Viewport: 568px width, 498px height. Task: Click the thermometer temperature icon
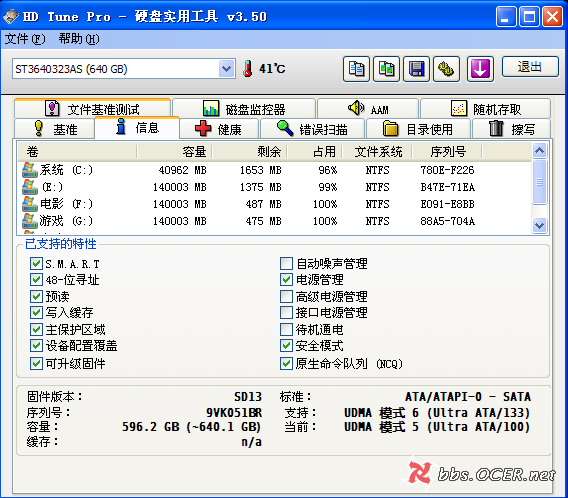tap(248, 68)
